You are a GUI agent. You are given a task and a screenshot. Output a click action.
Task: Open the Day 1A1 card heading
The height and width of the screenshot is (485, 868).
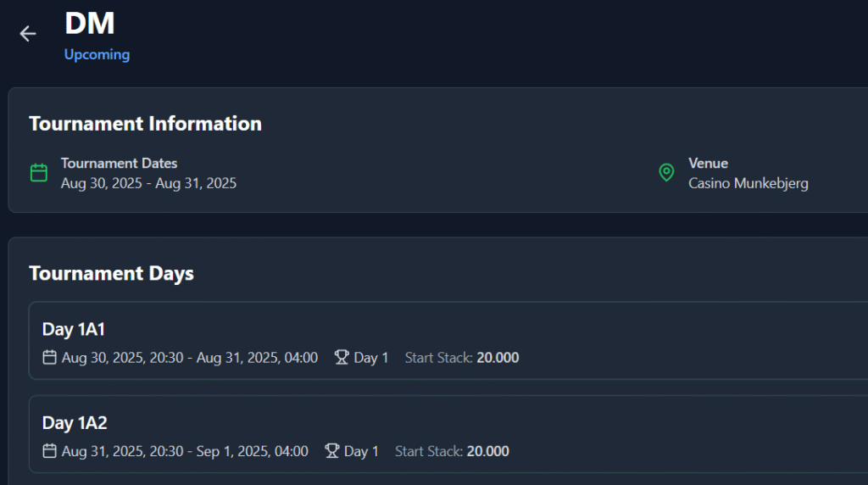pyautogui.click(x=74, y=330)
